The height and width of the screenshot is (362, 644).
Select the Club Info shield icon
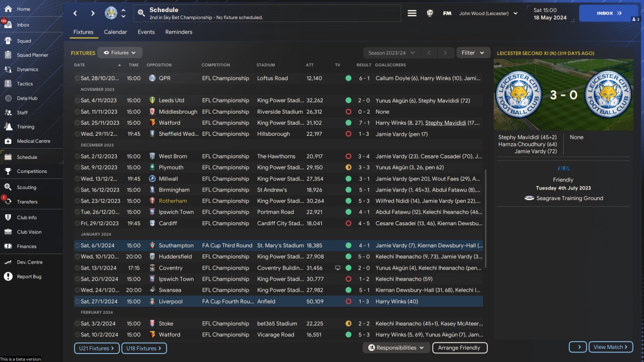[x=8, y=218]
